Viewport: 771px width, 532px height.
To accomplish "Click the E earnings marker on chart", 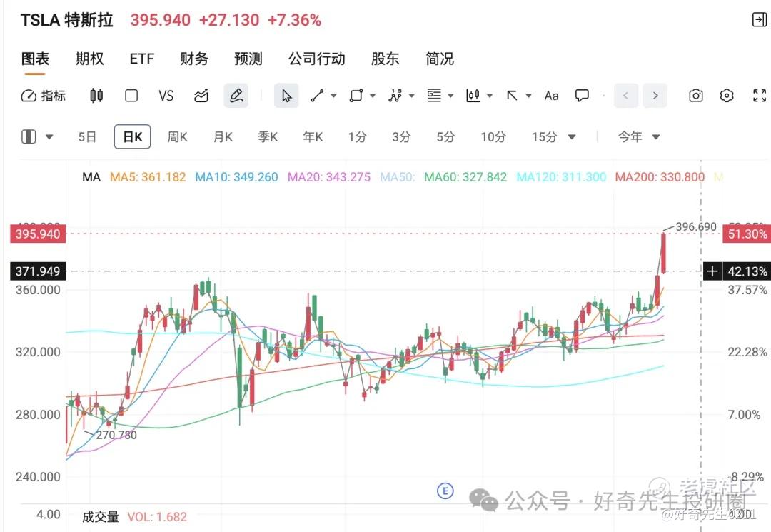I will coord(445,491).
